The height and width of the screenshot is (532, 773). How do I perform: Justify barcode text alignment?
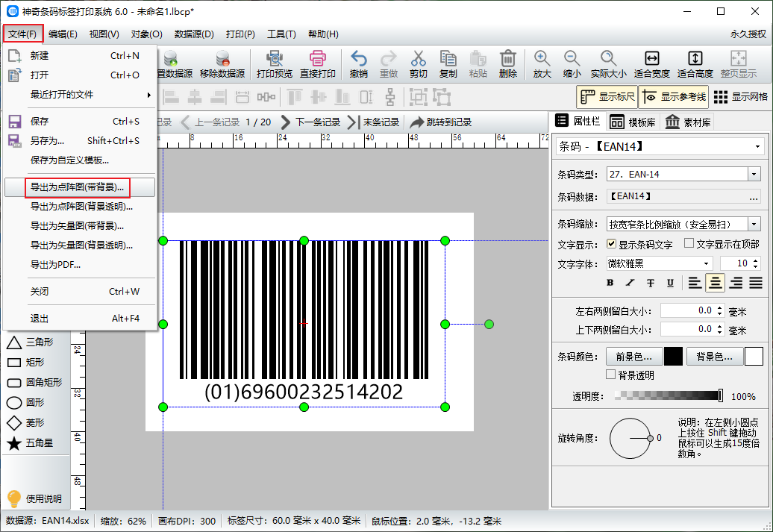756,283
